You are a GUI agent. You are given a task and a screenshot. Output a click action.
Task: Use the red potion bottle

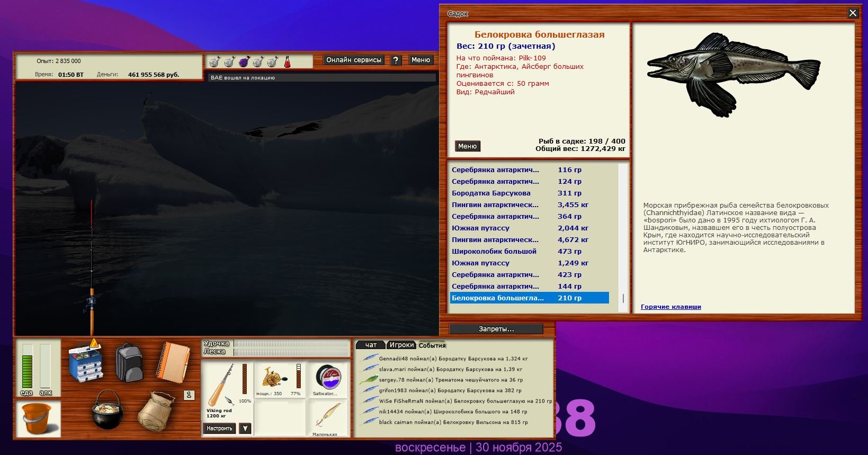(287, 62)
